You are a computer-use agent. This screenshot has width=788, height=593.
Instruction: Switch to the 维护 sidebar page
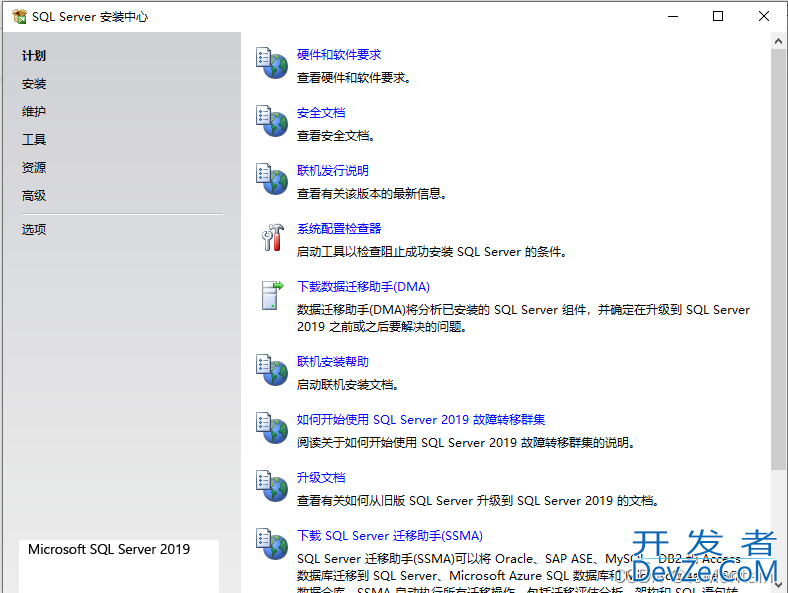point(34,112)
